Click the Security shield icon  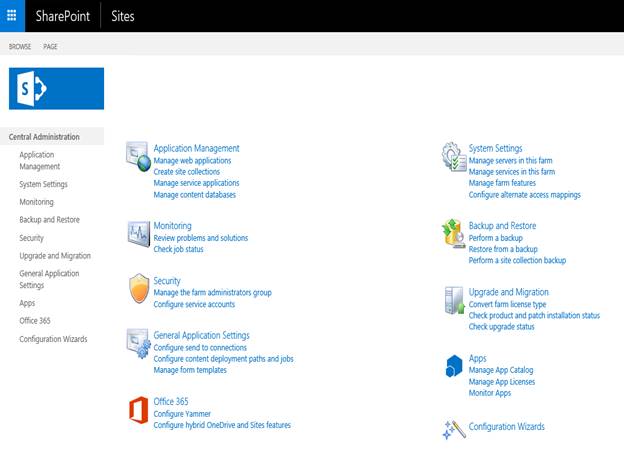pyautogui.click(x=138, y=289)
